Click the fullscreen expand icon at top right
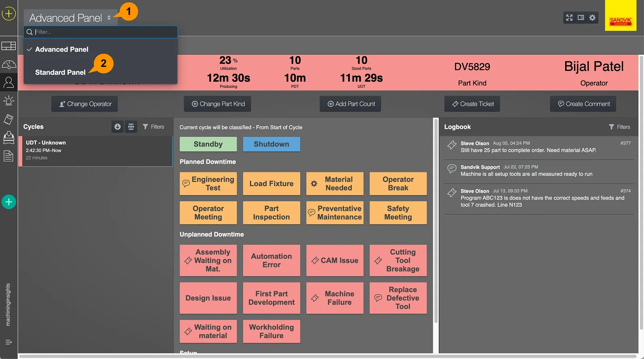Viewport: 644px width, 359px height. click(569, 18)
